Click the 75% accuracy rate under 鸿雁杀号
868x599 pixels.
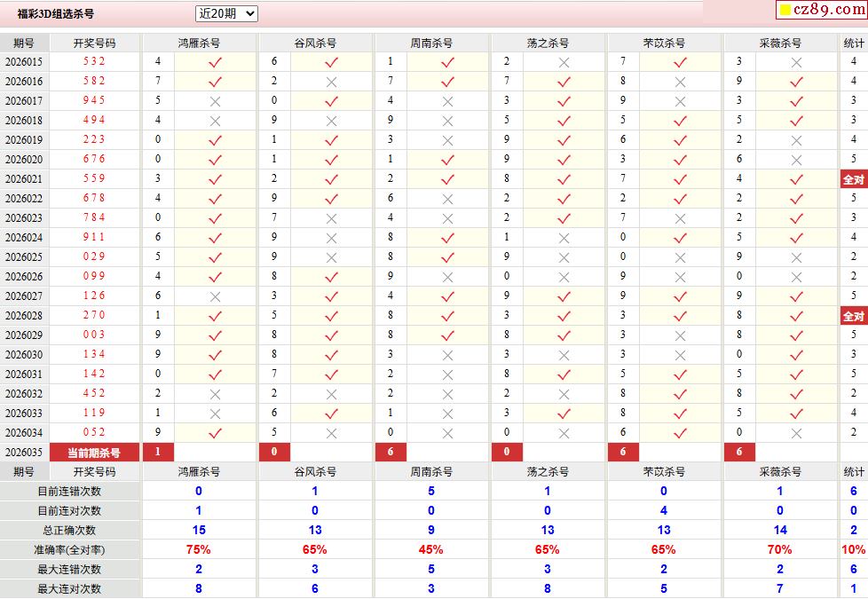click(x=199, y=550)
